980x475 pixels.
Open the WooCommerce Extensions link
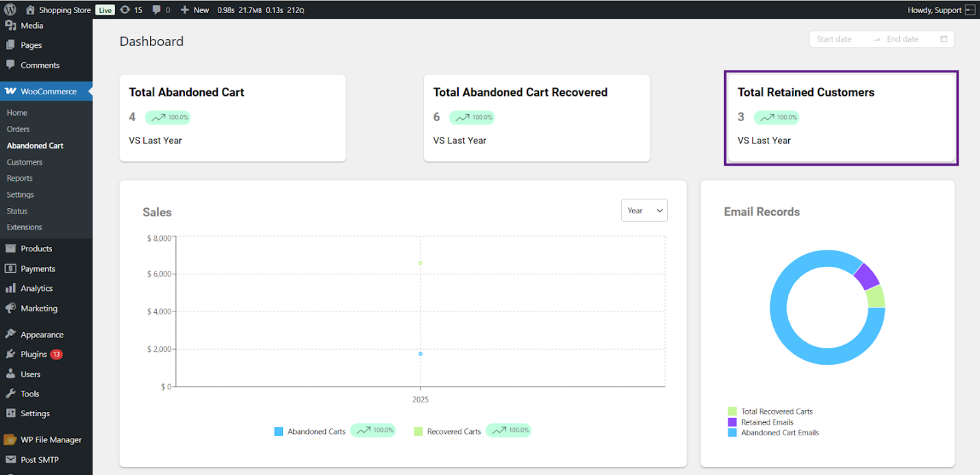25,227
